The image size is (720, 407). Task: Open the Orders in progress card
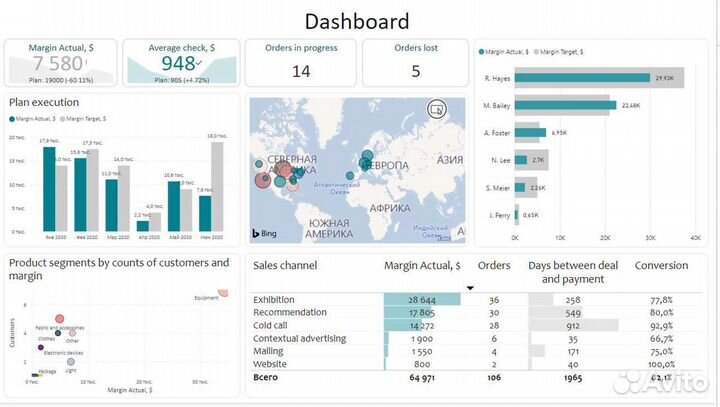tap(301, 62)
